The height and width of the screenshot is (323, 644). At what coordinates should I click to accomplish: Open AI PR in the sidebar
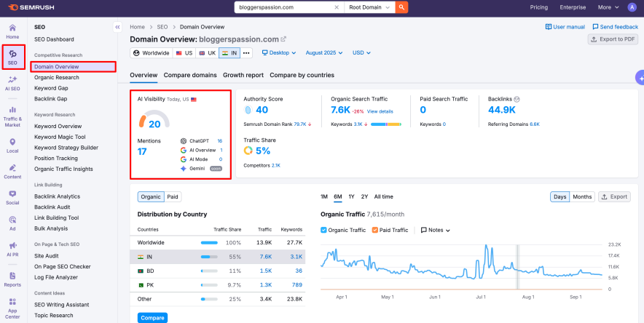pyautogui.click(x=12, y=250)
